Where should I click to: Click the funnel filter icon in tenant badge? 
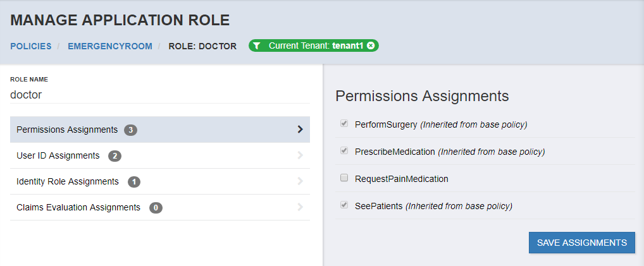click(x=257, y=46)
